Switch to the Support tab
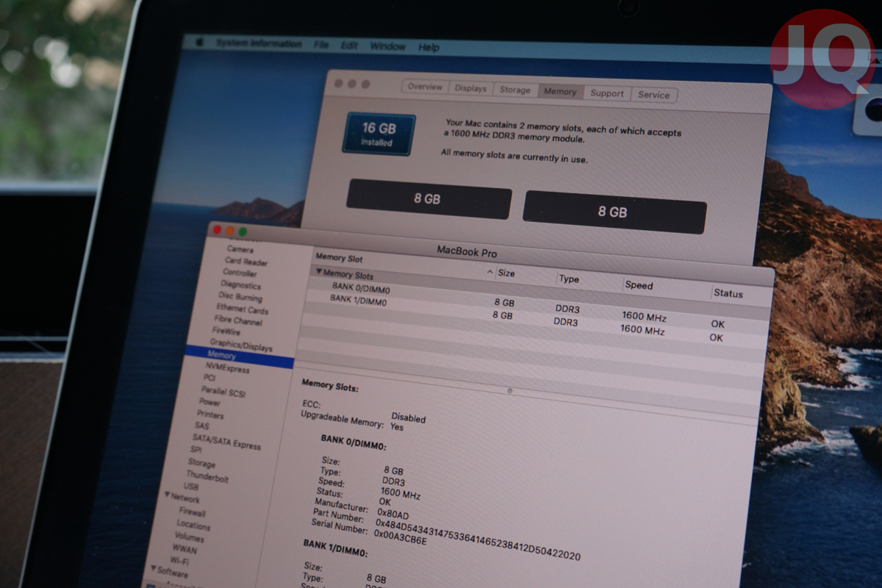 click(x=607, y=93)
